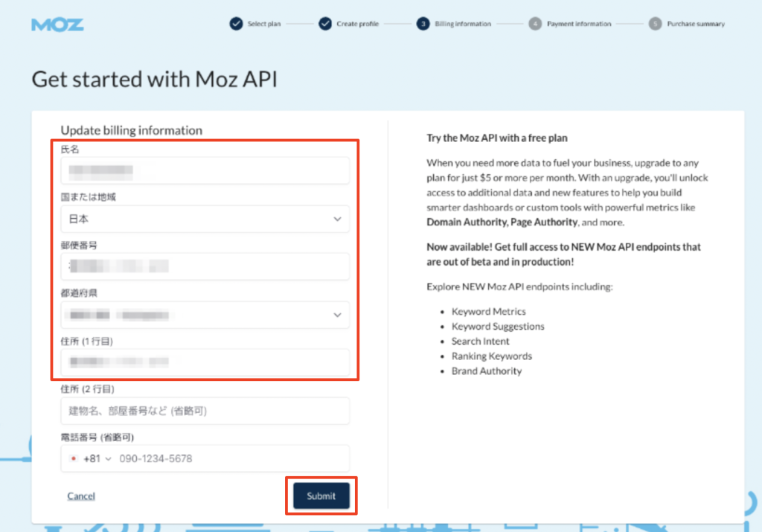Open the 国または地域 country dropdown
The image size is (762, 532).
click(205, 219)
